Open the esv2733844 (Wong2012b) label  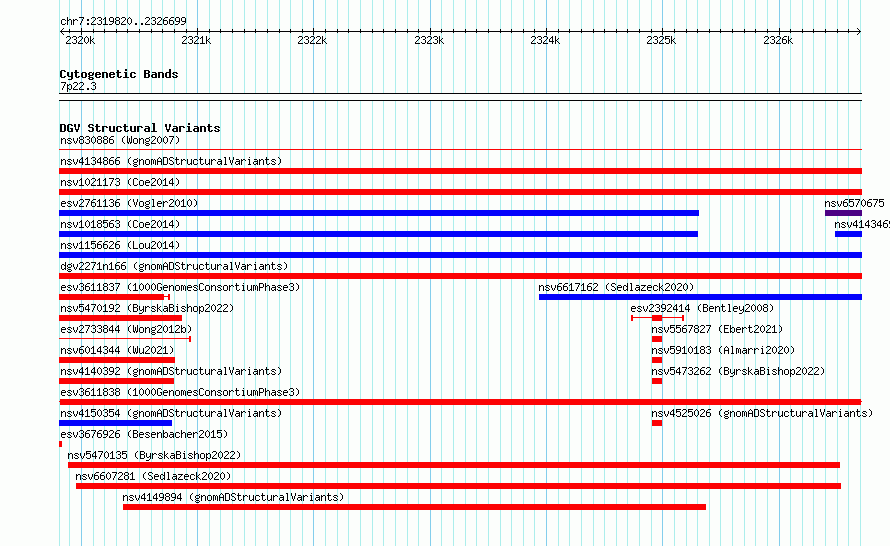[x=126, y=329]
